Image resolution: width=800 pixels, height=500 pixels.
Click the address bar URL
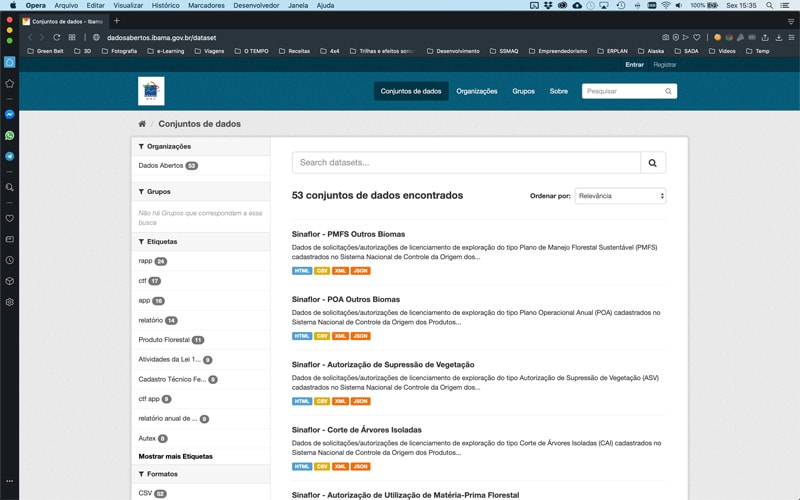point(161,38)
